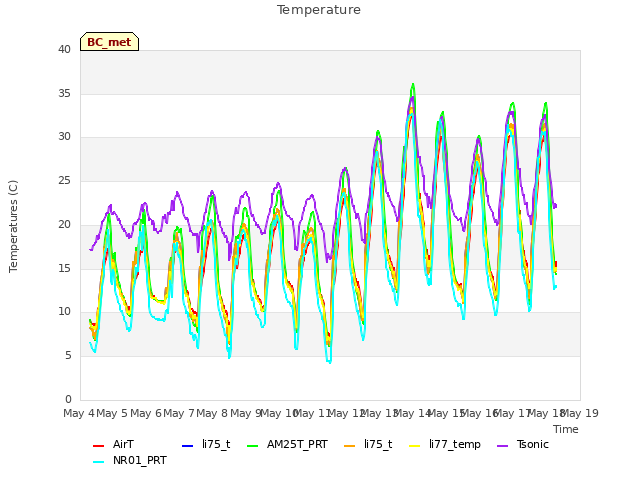
Task: Click the May 16 x-axis label
Action: point(479,413)
